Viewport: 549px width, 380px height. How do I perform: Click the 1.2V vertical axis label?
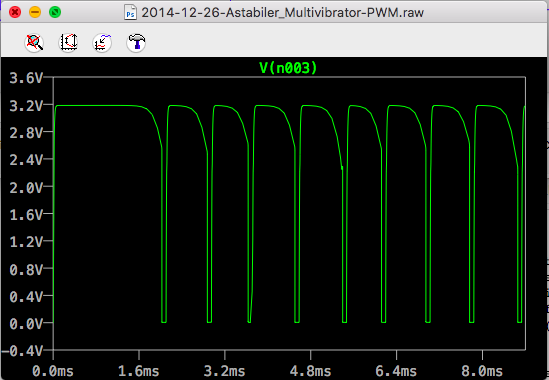pos(26,242)
